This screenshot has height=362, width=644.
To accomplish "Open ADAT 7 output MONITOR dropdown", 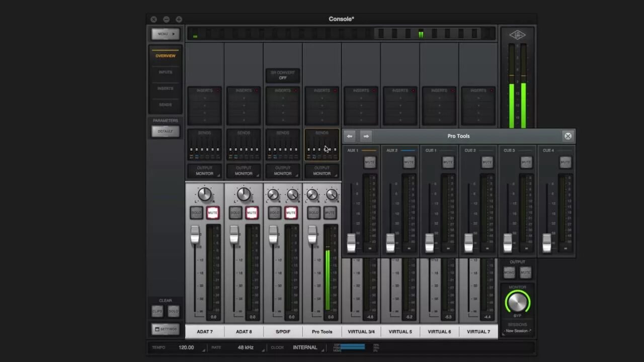I will pos(205,171).
